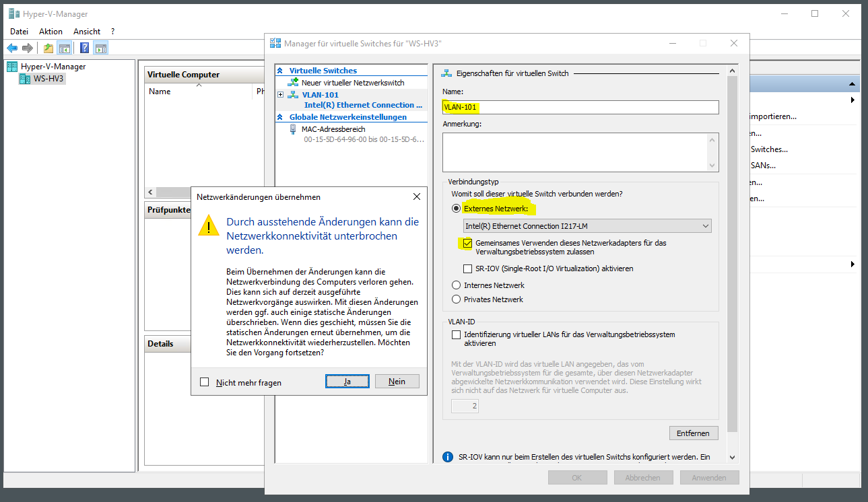This screenshot has height=502, width=868.
Task: Click the VLAN-101 switch network icon
Action: [x=293, y=95]
